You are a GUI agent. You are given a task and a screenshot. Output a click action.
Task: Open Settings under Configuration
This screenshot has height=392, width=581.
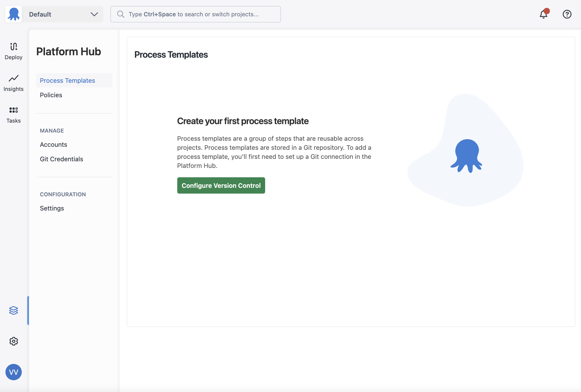52,208
